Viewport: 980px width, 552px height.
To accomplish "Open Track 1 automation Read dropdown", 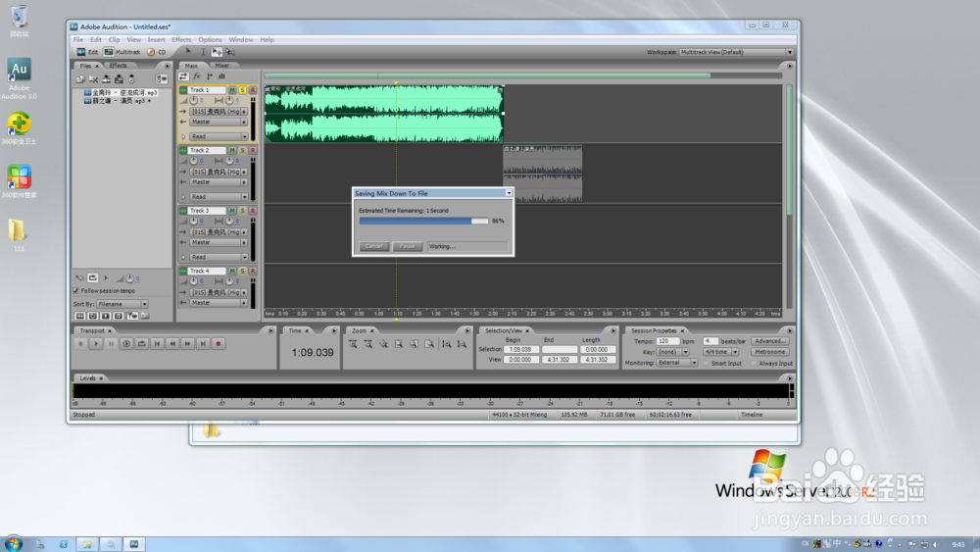I will pos(219,136).
